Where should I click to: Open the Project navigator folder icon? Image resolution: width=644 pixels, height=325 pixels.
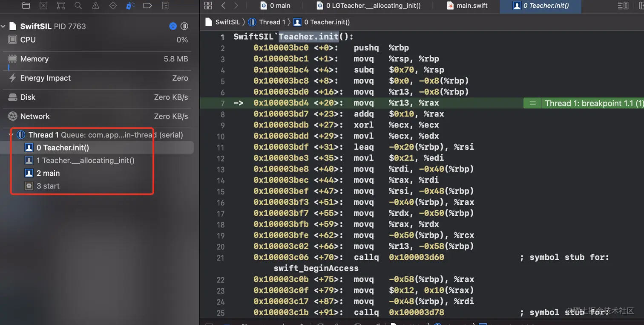point(26,6)
